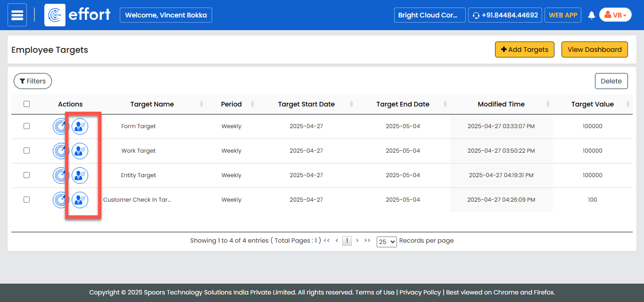Sort by Target End Date arrows

(445, 104)
